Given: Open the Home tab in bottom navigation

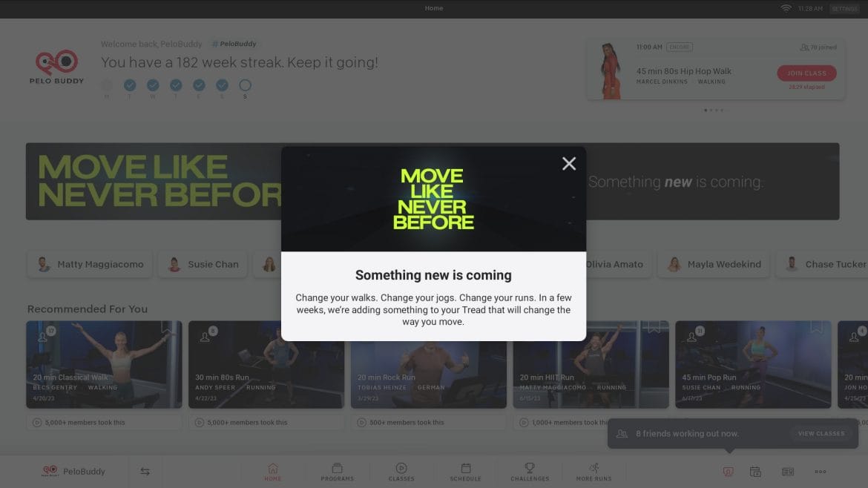Looking at the screenshot, I should click(272, 472).
